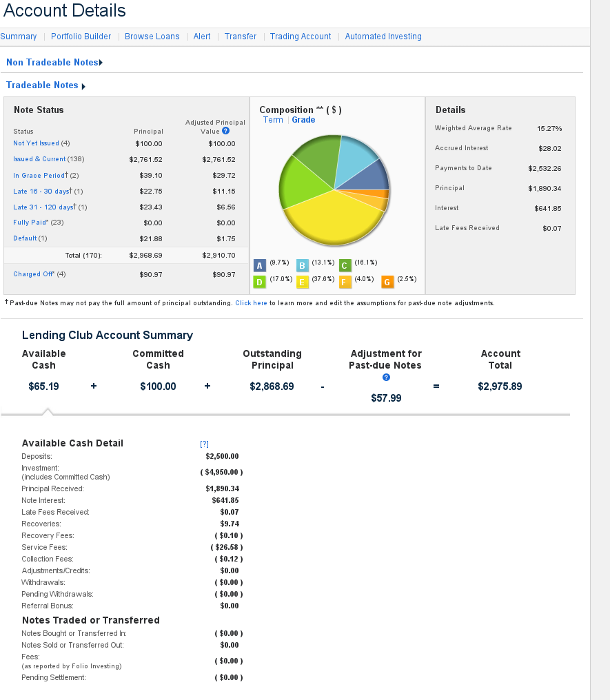The image size is (610, 700).
Task: Open Available Cash Detail [?] help
Action: click(x=204, y=444)
